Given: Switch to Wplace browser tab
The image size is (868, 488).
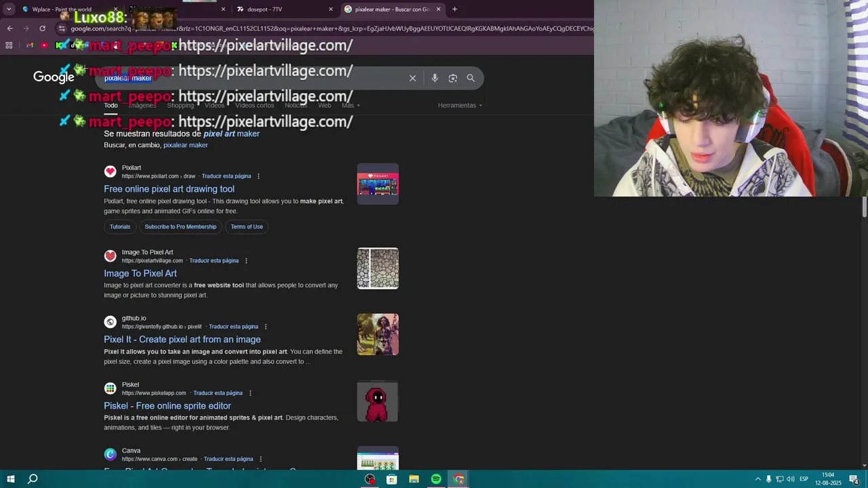Looking at the screenshot, I should [62, 9].
